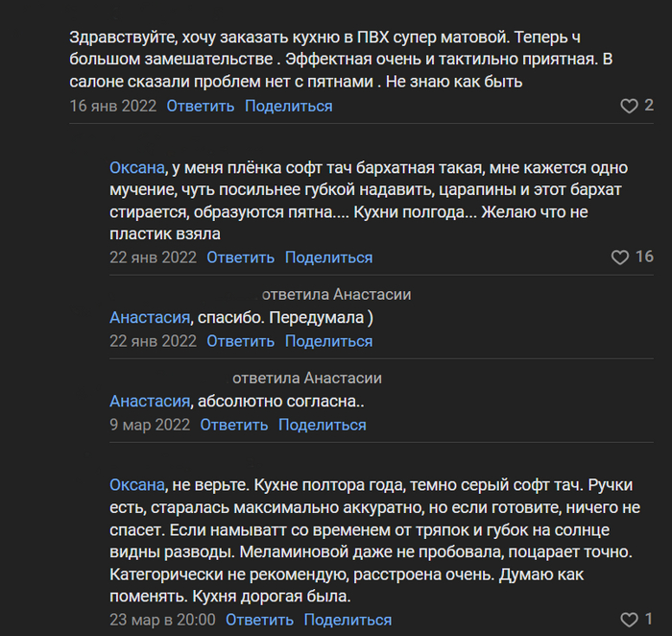
Task: Click heart on the 23 мар comment
Action: [x=629, y=620]
